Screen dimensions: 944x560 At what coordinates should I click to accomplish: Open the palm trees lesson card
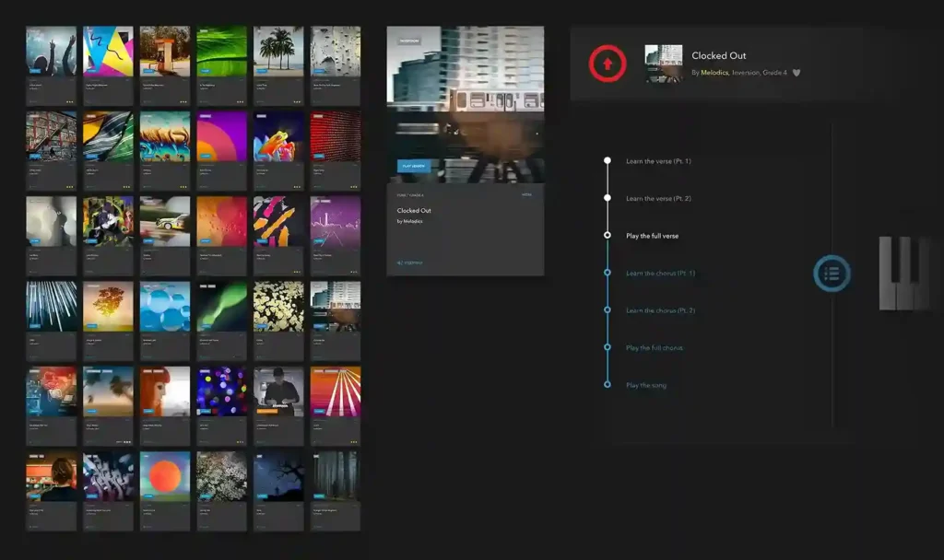point(278,52)
